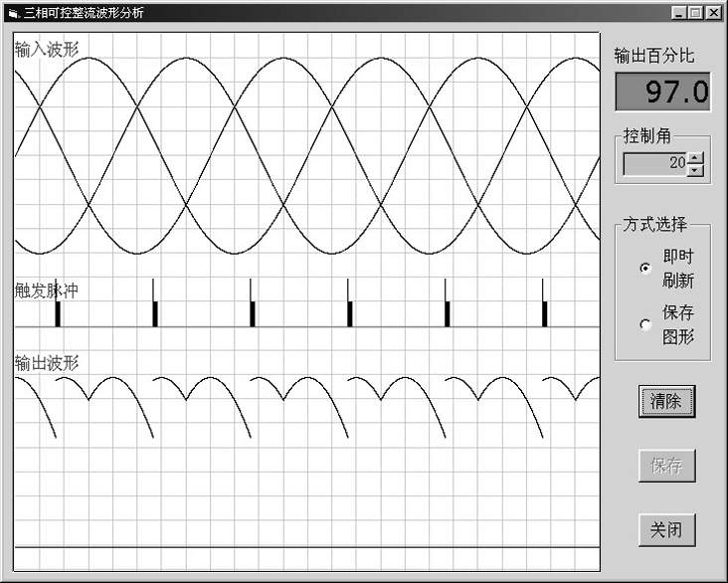Decrease the 控制角 value with the down arrow
The width and height of the screenshot is (728, 583).
tap(695, 169)
